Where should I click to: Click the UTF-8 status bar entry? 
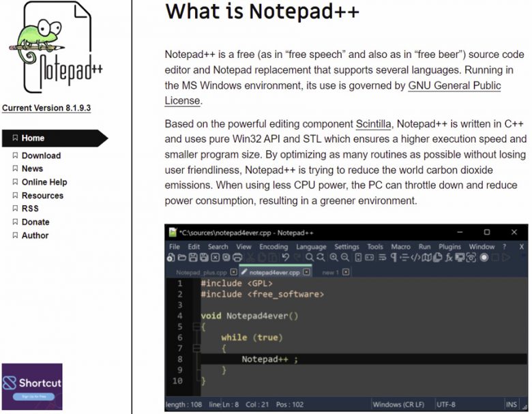pos(446,404)
